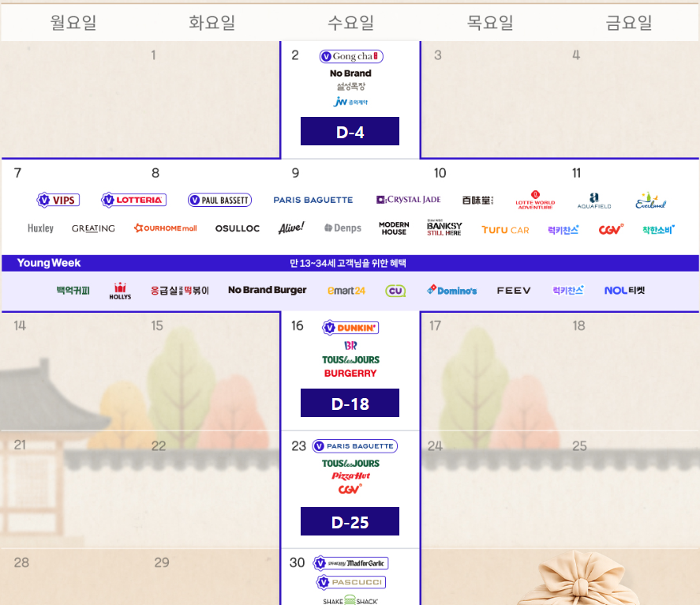Click the Young Week banner title
Image resolution: width=700 pixels, height=605 pixels.
tap(49, 263)
